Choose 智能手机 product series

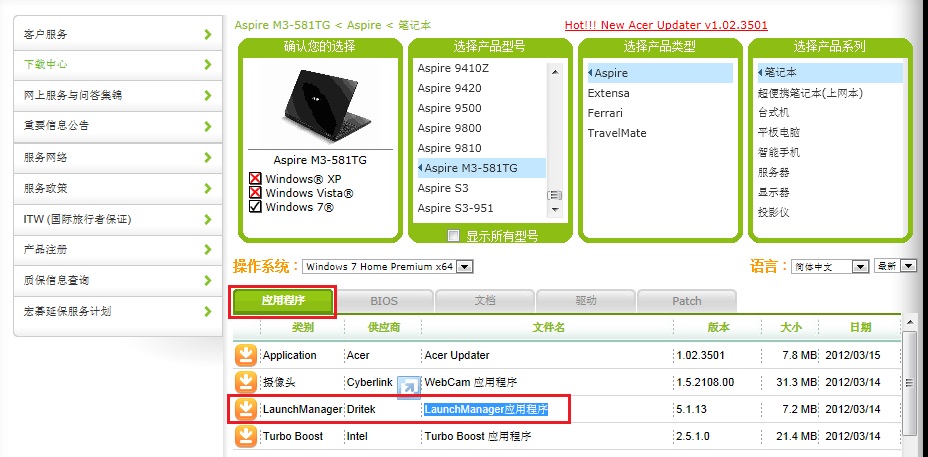[x=779, y=152]
